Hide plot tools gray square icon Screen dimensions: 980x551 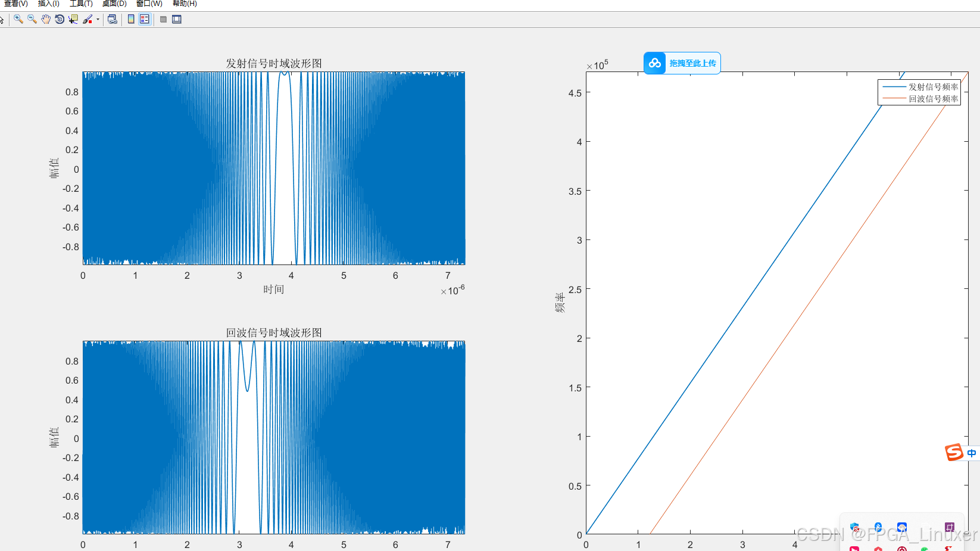[163, 19]
